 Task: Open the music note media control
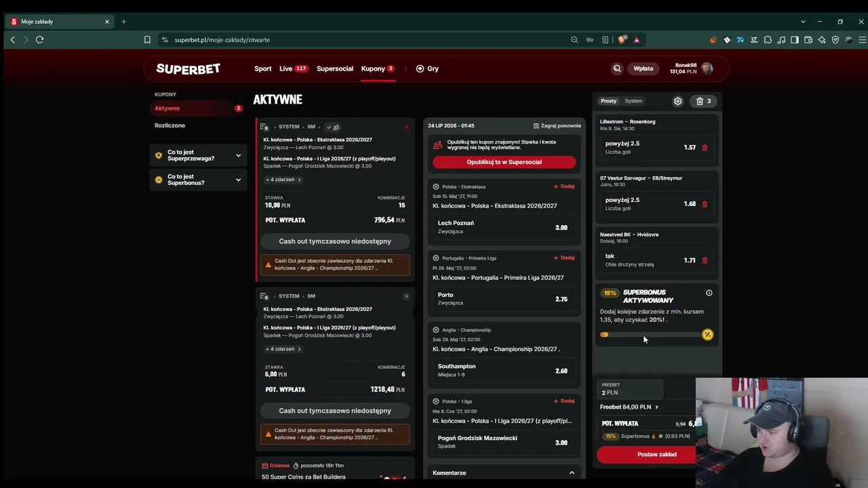click(781, 40)
